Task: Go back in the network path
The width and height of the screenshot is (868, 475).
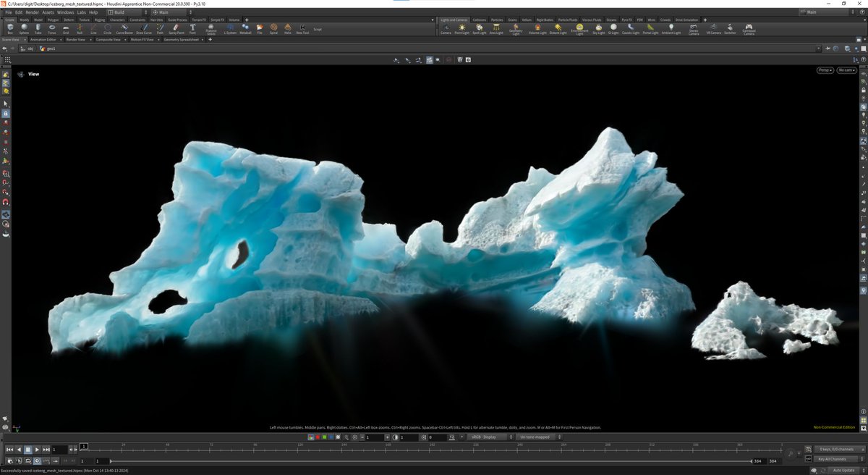Action: (x=4, y=49)
